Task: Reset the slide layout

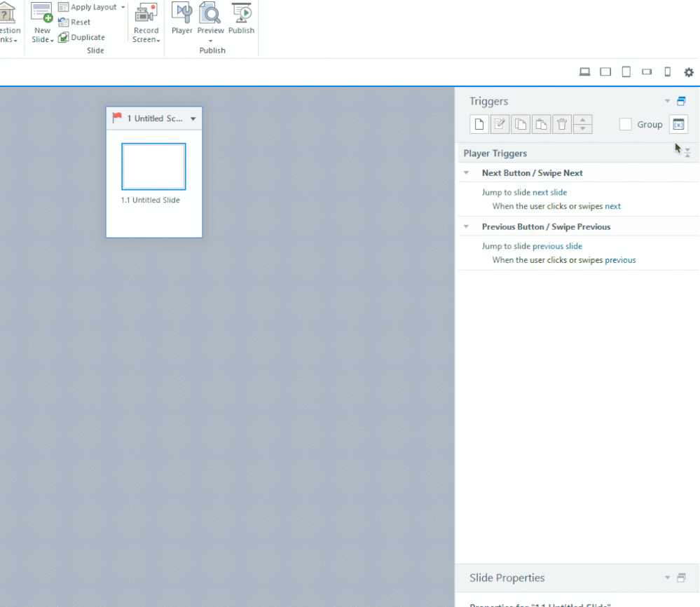Action: coord(74,22)
